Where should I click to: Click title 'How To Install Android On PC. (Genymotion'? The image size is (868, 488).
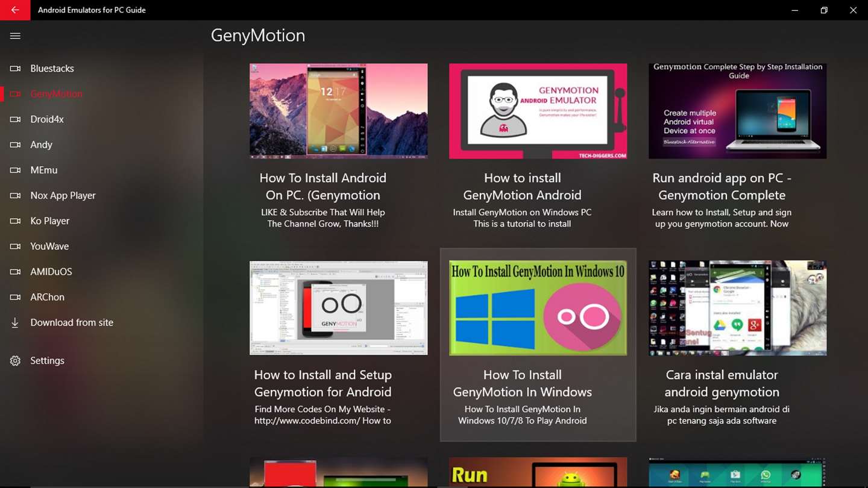323,186
